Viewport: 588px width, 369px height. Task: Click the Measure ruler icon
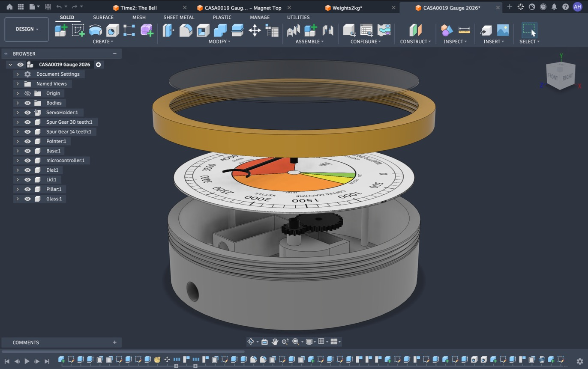[464, 30]
